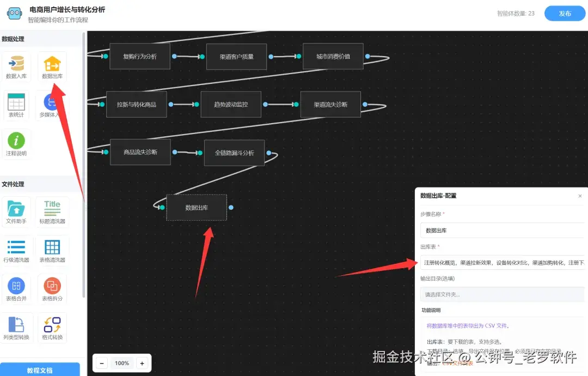Click the 数据出库 node on canvas

(197, 208)
